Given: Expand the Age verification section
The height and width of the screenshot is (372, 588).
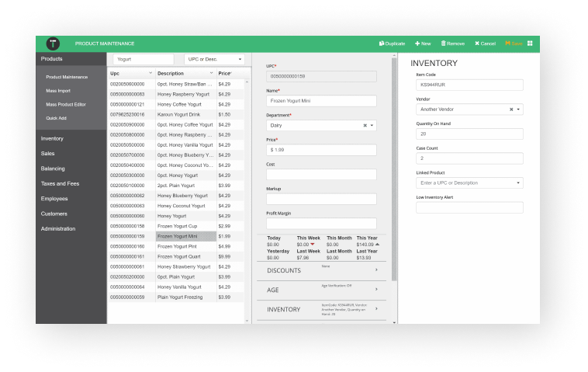Looking at the screenshot, I should pos(321,290).
